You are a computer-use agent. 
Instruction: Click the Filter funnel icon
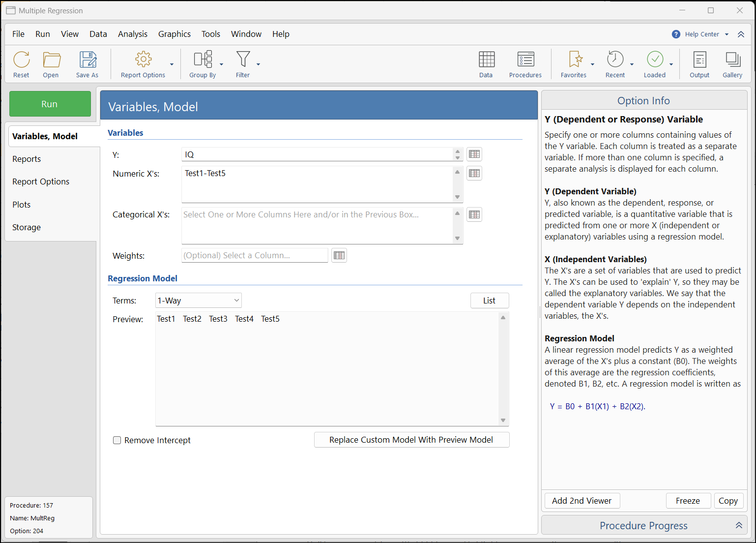243,60
